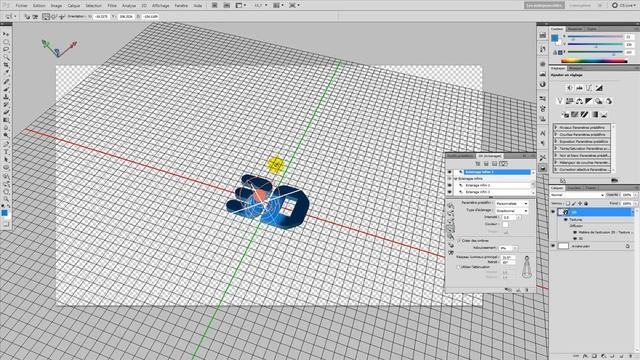
Task: Add a Gradient Map adjustment
Action: 594,115
